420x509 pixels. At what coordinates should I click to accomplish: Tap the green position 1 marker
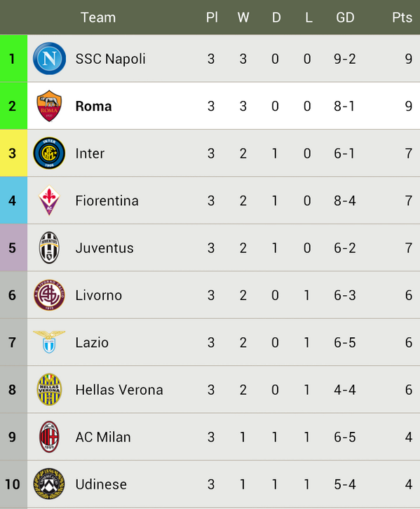tap(13, 58)
